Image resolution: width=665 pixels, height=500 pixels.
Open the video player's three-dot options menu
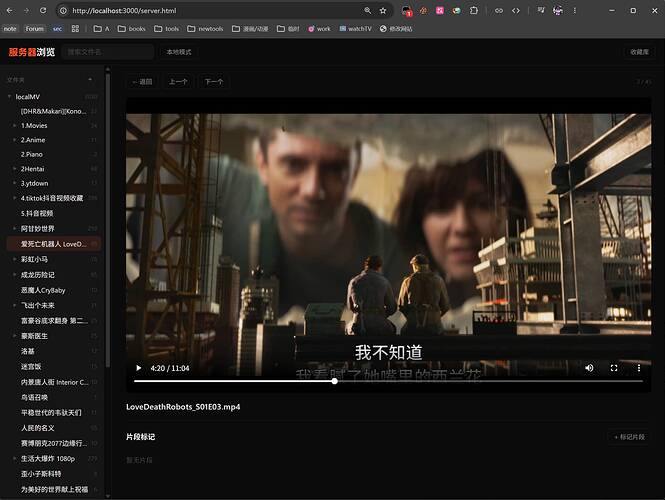[639, 368]
